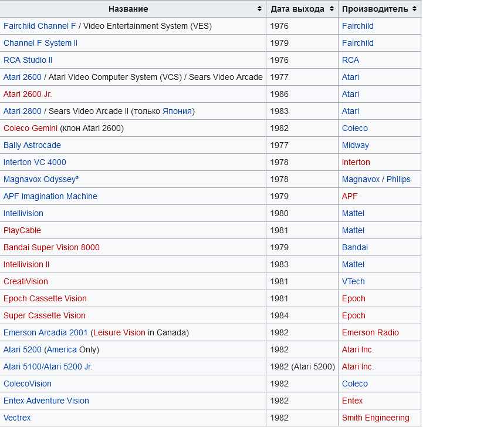
Task: Click the Производитель column header
Action: point(380,9)
